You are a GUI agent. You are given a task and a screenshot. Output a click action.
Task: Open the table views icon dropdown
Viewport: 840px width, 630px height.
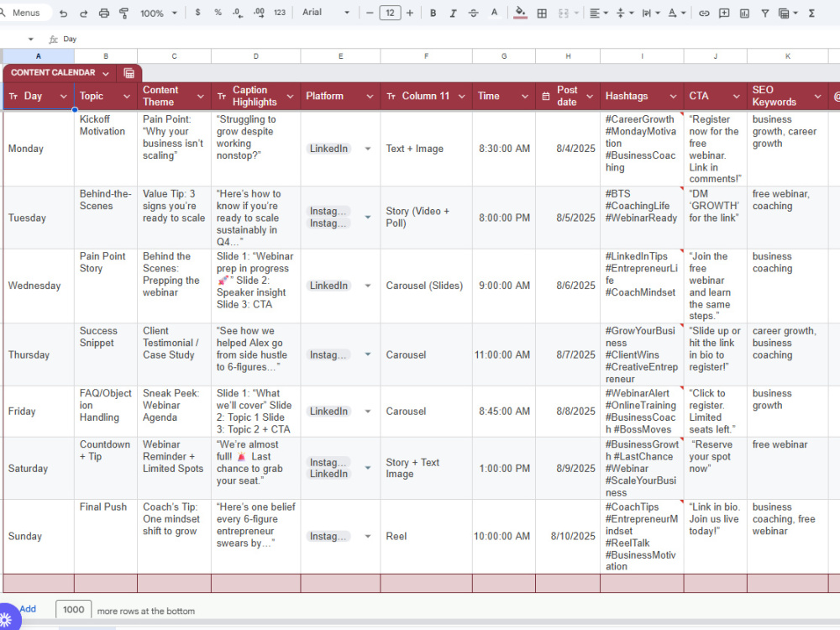(788, 13)
